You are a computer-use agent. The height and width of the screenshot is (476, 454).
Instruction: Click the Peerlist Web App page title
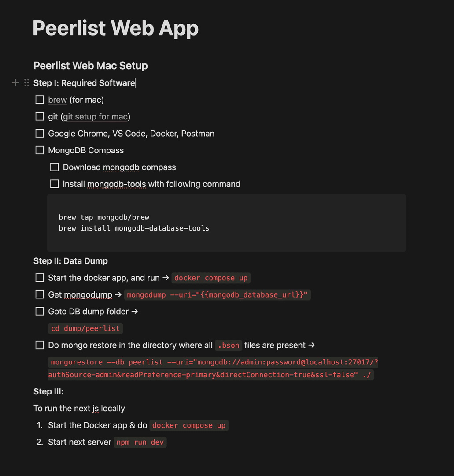[115, 28]
